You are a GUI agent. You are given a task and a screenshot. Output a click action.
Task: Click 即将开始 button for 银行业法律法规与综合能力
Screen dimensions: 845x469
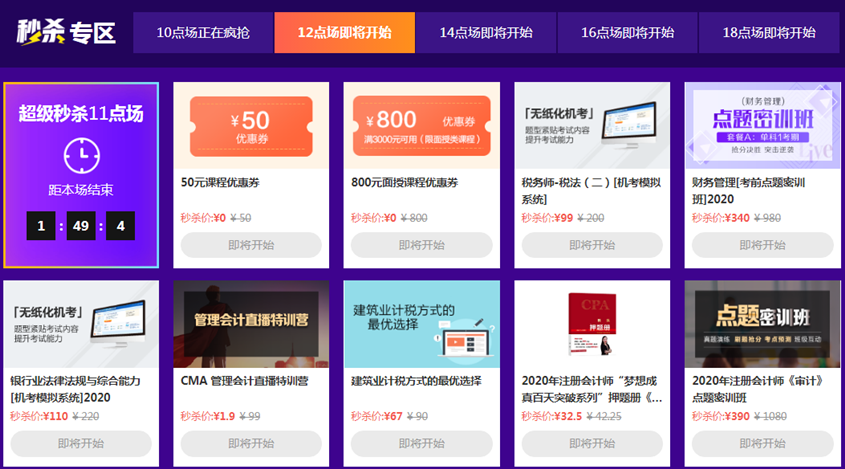click(x=81, y=444)
